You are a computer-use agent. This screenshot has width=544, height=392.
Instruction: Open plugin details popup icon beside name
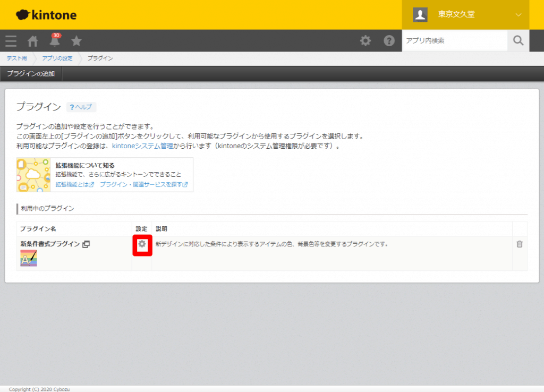coord(86,244)
